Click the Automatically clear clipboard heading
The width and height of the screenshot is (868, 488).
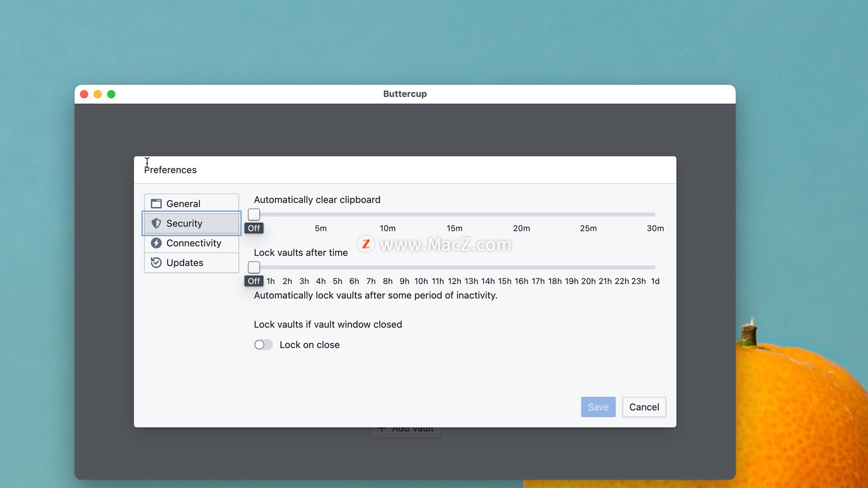tap(317, 200)
